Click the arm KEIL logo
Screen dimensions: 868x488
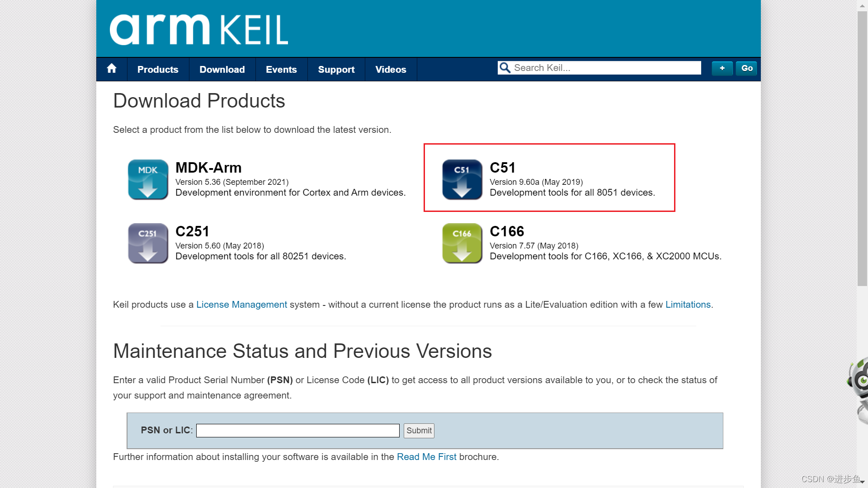click(199, 28)
